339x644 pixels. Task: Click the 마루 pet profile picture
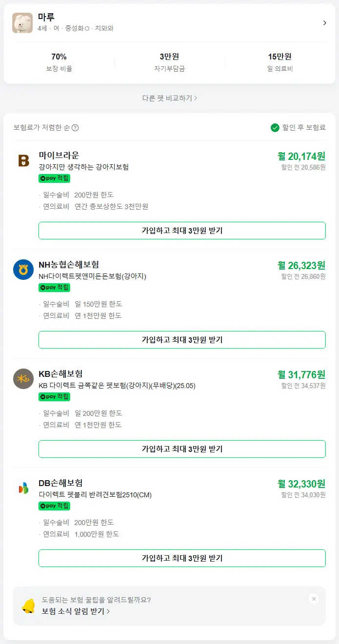pyautogui.click(x=22, y=23)
